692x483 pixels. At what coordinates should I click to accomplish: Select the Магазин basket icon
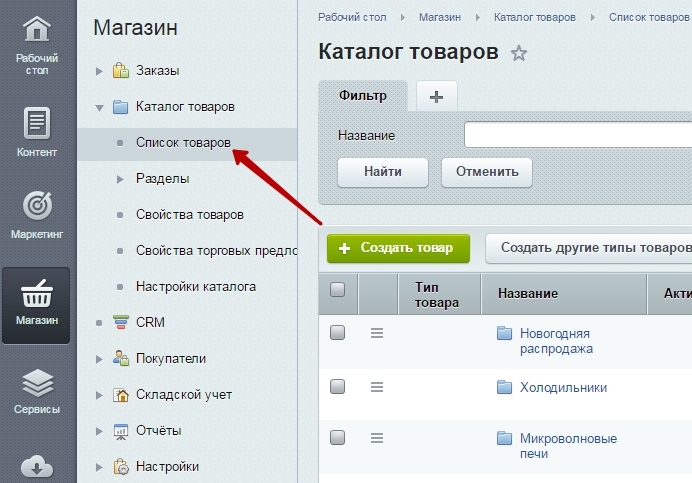[37, 293]
